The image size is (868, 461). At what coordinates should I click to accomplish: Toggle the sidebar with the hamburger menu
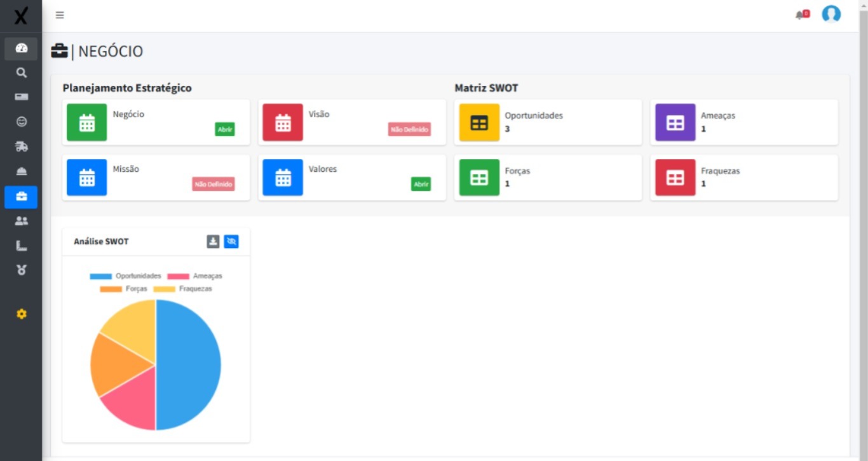click(59, 15)
